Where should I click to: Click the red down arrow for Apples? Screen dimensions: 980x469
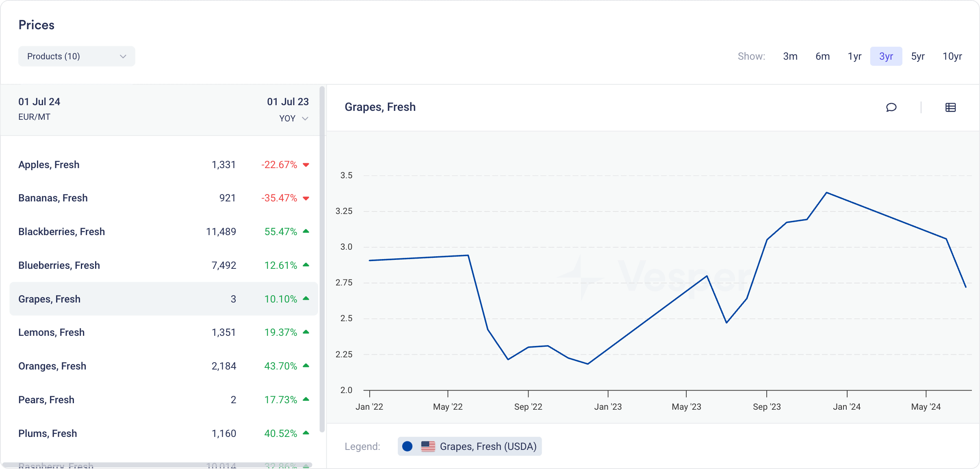[x=306, y=165]
